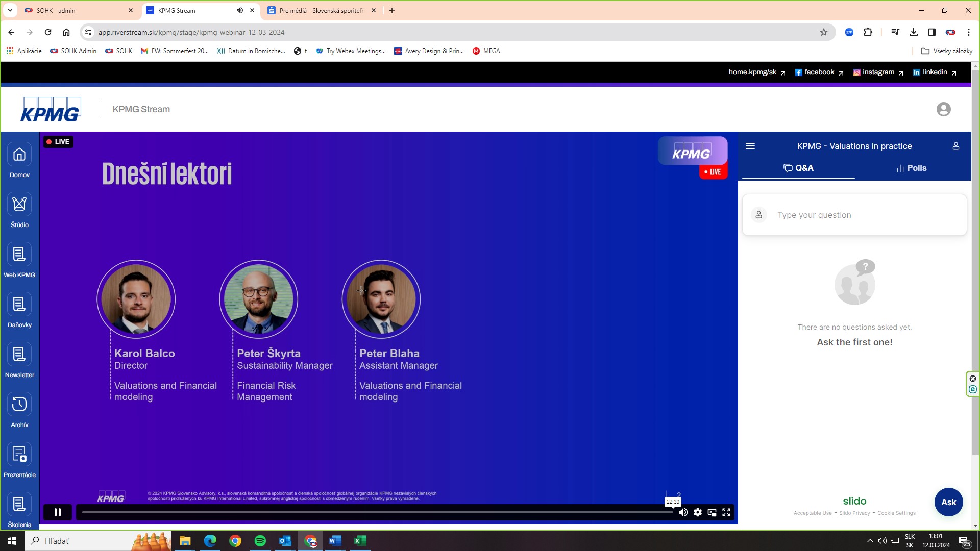
Task: Open the Archív sidebar icon
Action: (19, 405)
